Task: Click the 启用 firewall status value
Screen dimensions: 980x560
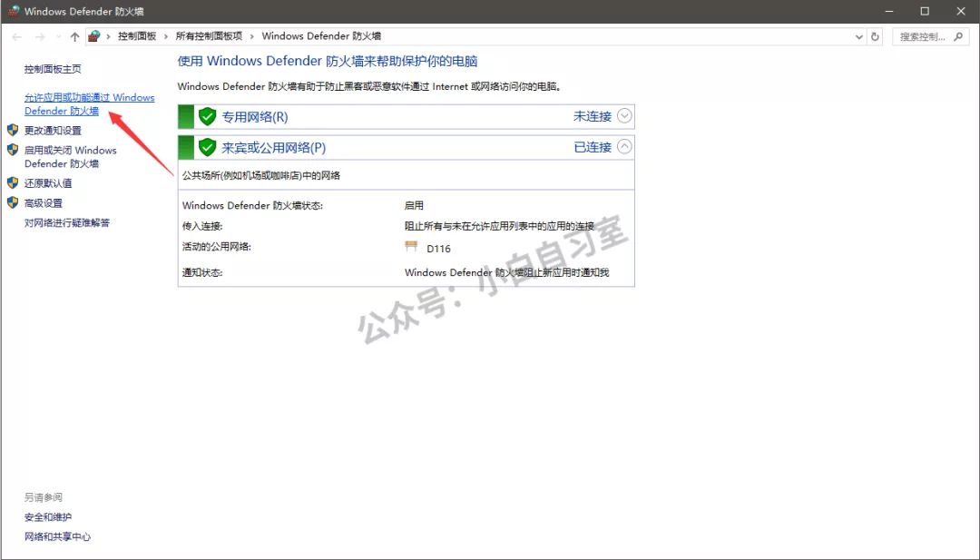Action: point(414,206)
